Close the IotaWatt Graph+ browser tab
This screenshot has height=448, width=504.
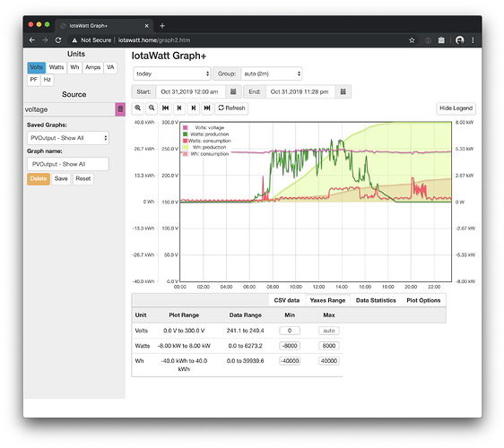coord(146,26)
